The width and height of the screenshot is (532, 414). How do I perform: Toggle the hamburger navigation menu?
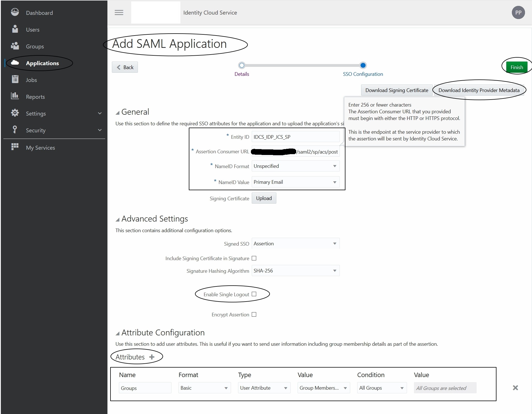119,13
